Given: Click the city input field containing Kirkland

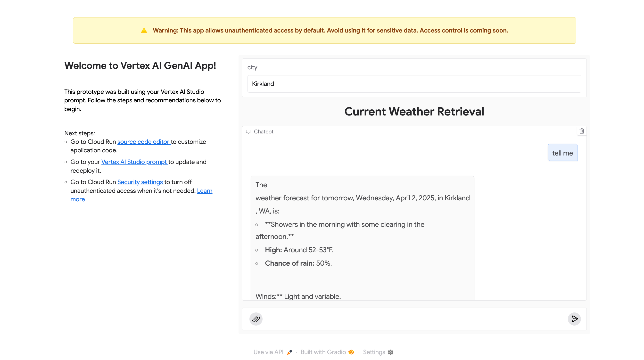Looking at the screenshot, I should tap(414, 84).
